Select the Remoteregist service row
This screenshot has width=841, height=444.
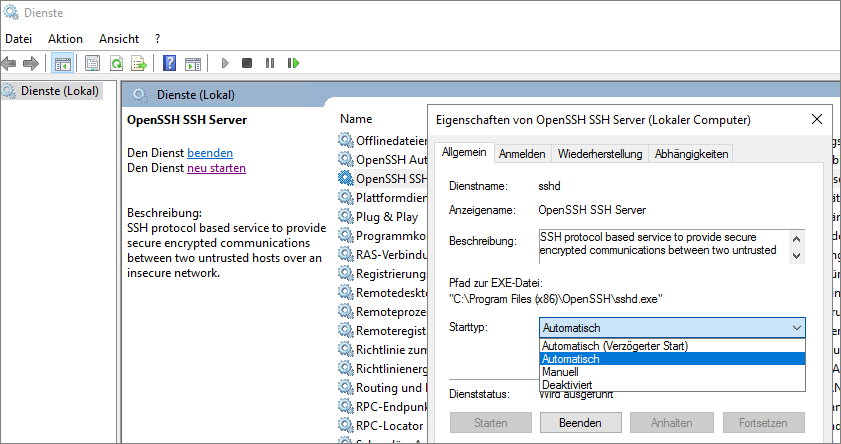click(383, 331)
